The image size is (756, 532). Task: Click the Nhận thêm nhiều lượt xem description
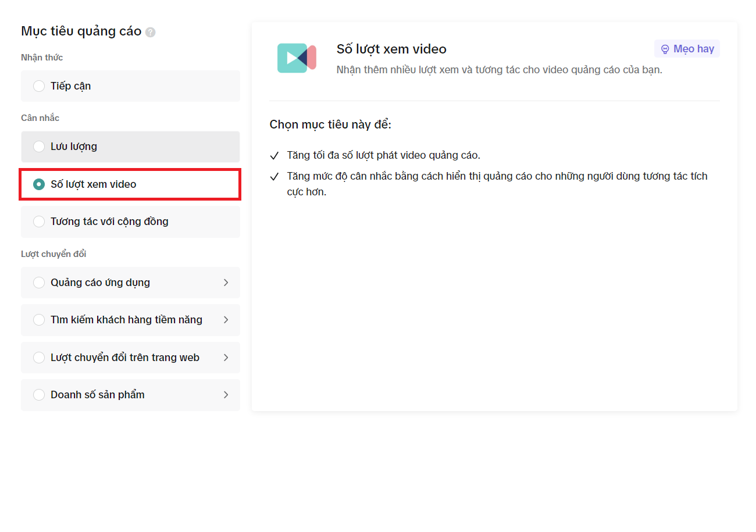[x=500, y=70]
